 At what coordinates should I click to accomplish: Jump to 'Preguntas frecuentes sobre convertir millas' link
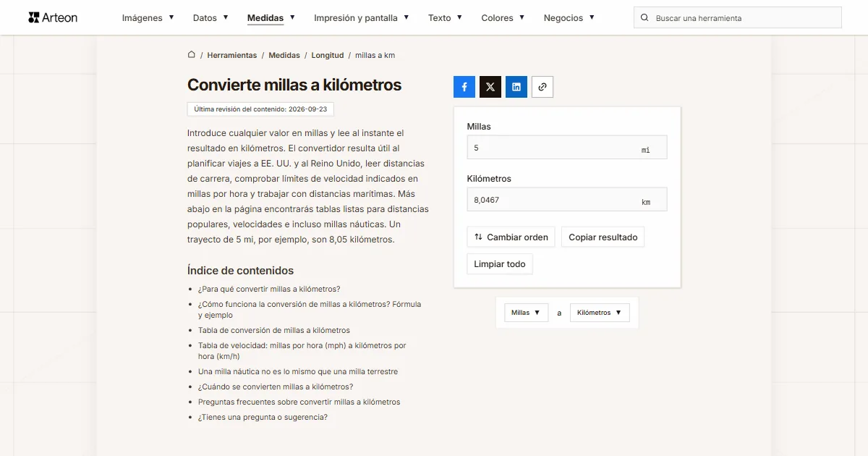point(299,402)
